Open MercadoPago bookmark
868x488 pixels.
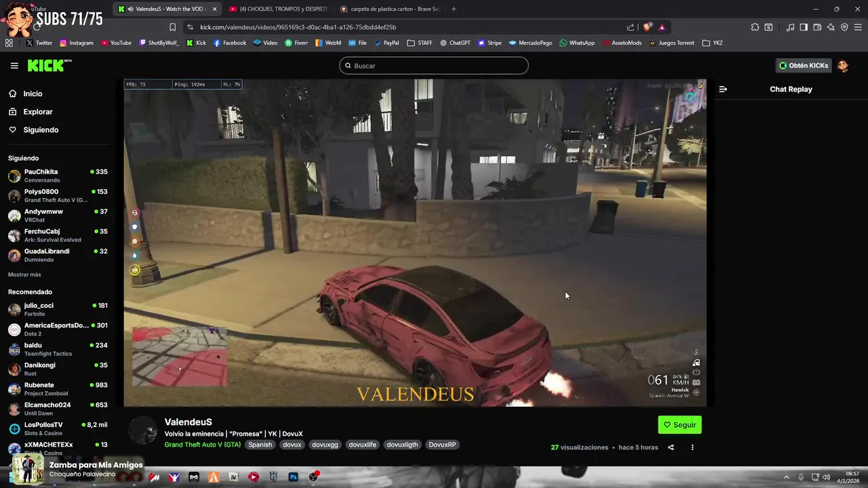click(x=530, y=43)
